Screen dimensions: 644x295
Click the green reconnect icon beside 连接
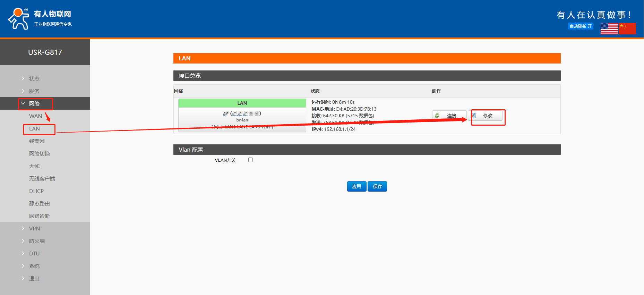click(437, 116)
